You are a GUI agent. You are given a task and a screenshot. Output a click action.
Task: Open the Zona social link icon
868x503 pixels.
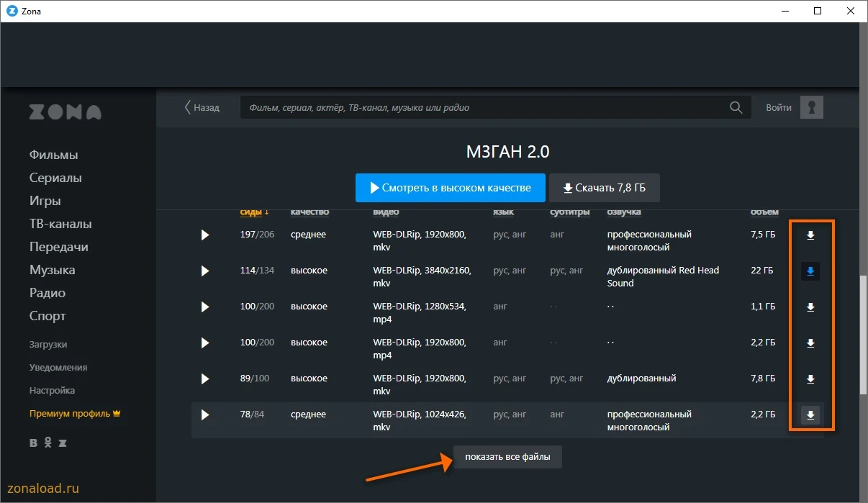[x=63, y=443]
